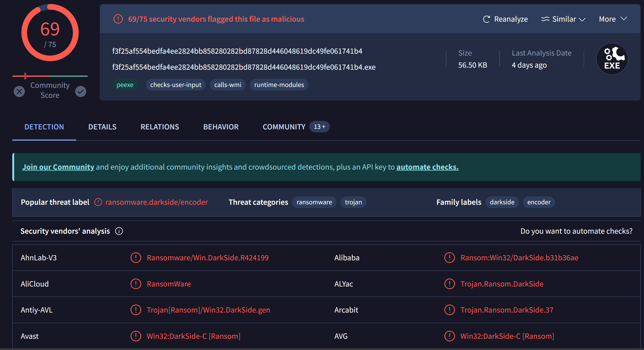
Task: Expand the Similar dropdown
Action: [x=563, y=19]
